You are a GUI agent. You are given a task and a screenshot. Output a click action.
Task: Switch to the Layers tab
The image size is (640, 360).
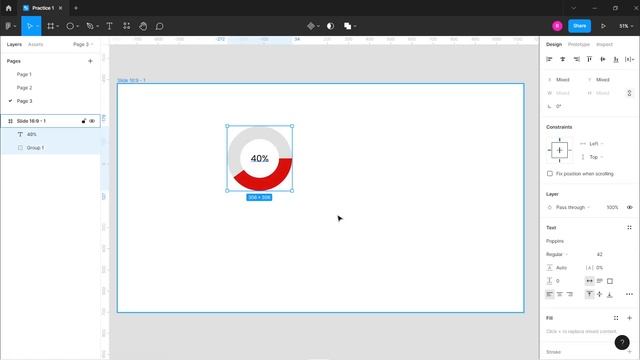pos(14,44)
